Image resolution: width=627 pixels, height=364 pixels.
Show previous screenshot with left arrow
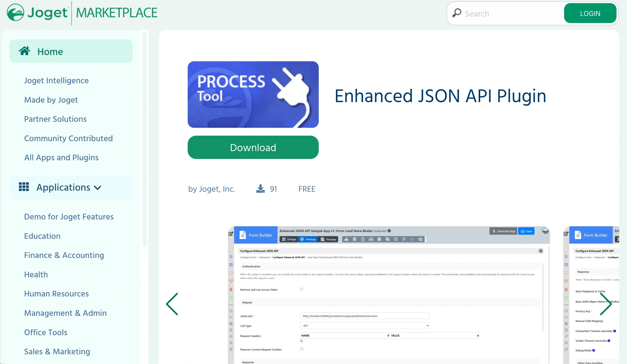(172, 304)
